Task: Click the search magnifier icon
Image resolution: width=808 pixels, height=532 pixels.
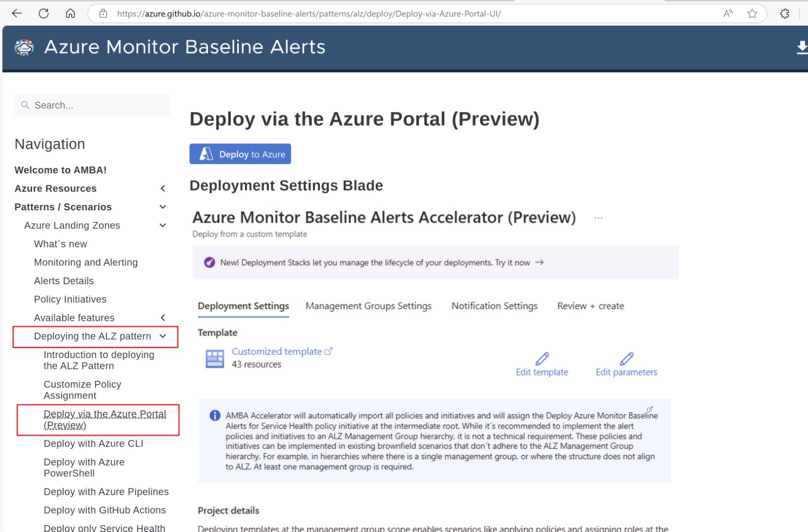Action: tap(25, 105)
